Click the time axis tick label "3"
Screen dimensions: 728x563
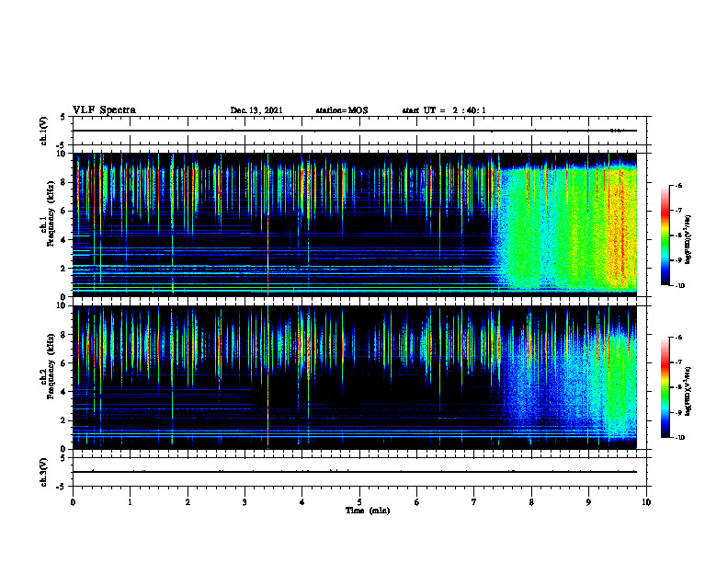245,502
